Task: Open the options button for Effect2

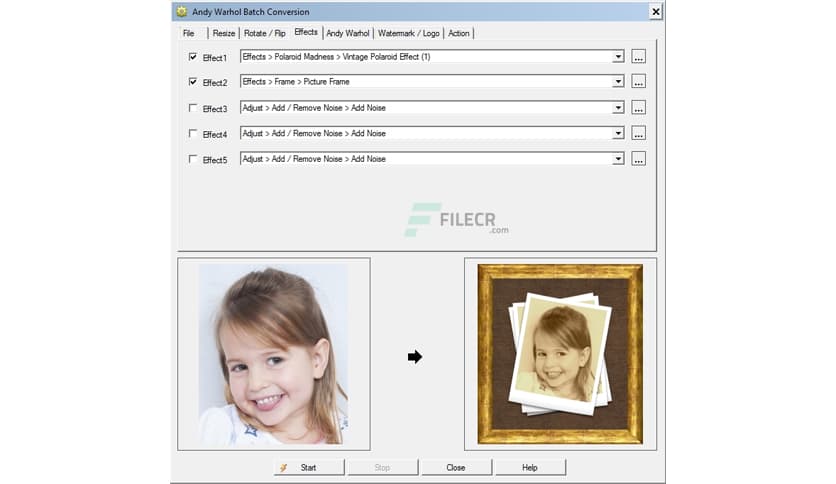Action: click(x=638, y=82)
